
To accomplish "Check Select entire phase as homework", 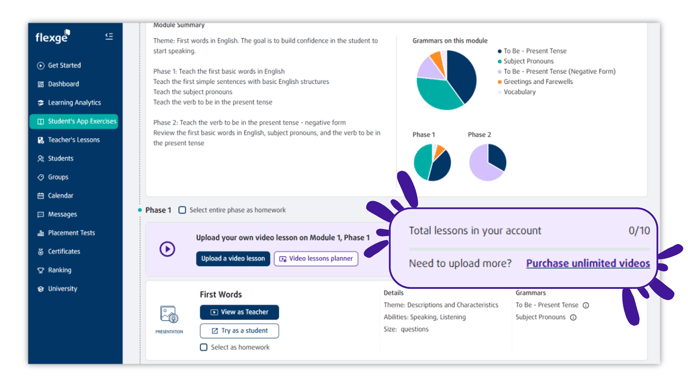I will click(x=182, y=210).
